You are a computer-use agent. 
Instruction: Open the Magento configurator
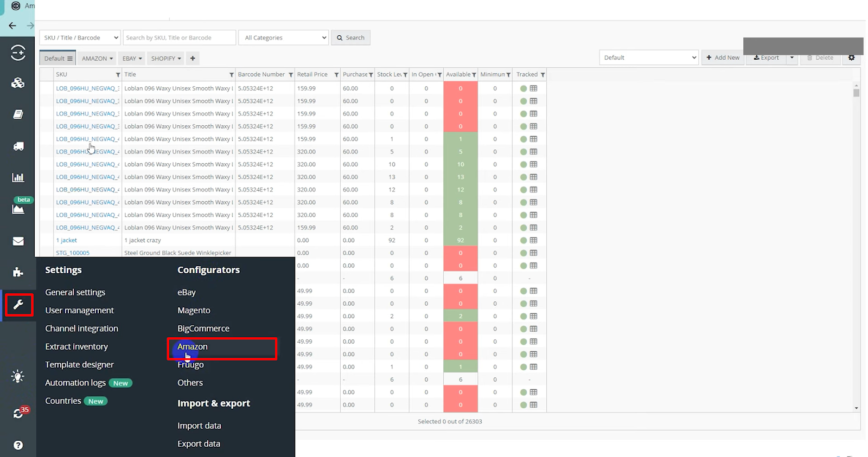[194, 310]
